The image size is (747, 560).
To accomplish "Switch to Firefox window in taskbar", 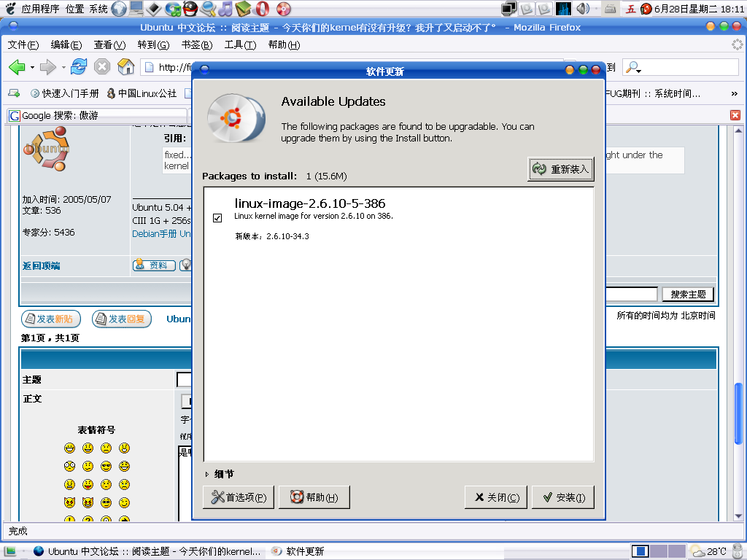I will click(x=147, y=551).
